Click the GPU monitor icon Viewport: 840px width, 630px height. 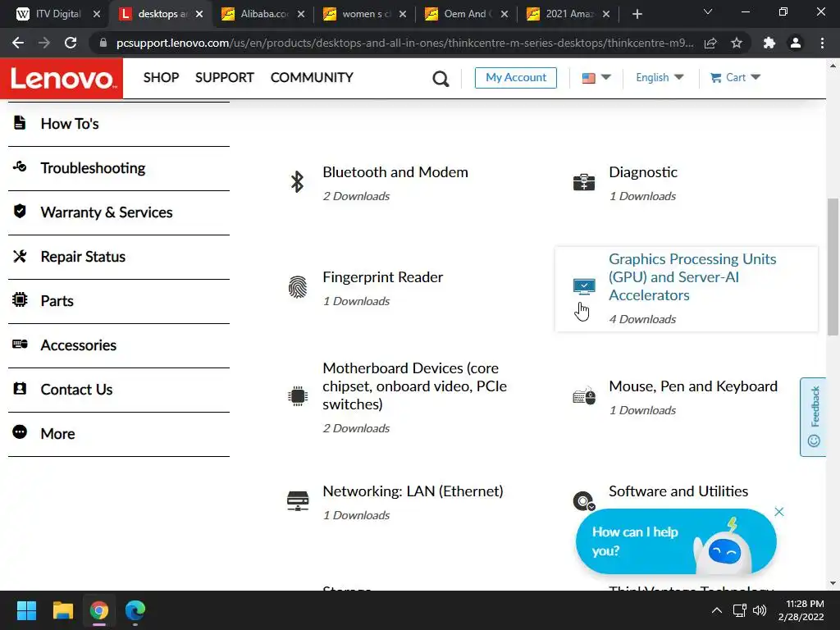(x=584, y=286)
